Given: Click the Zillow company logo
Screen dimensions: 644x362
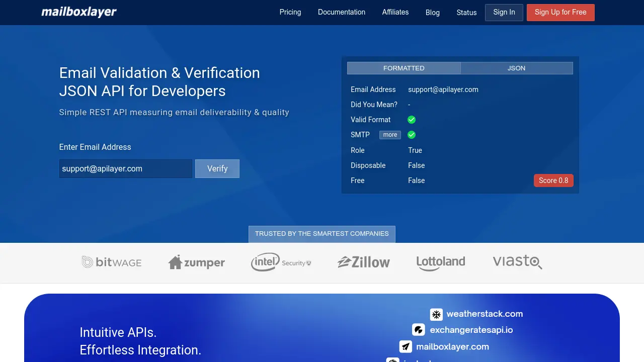Looking at the screenshot, I should pos(364,262).
